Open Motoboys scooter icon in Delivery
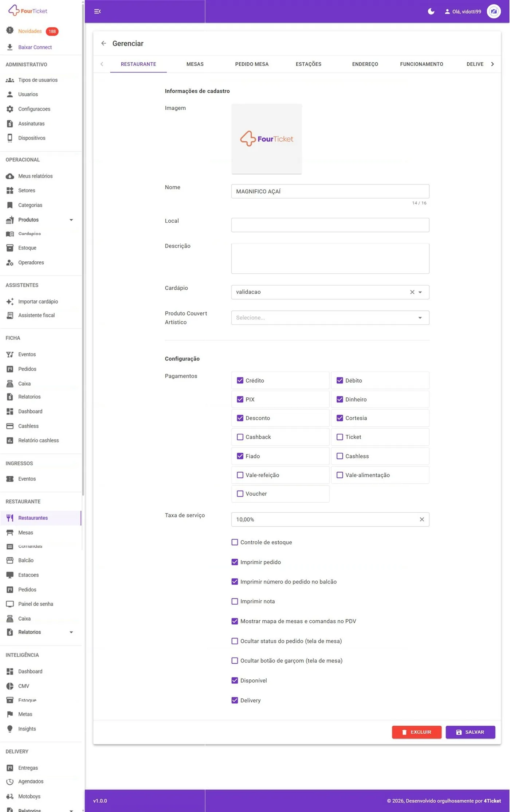510x812 pixels. click(10, 796)
